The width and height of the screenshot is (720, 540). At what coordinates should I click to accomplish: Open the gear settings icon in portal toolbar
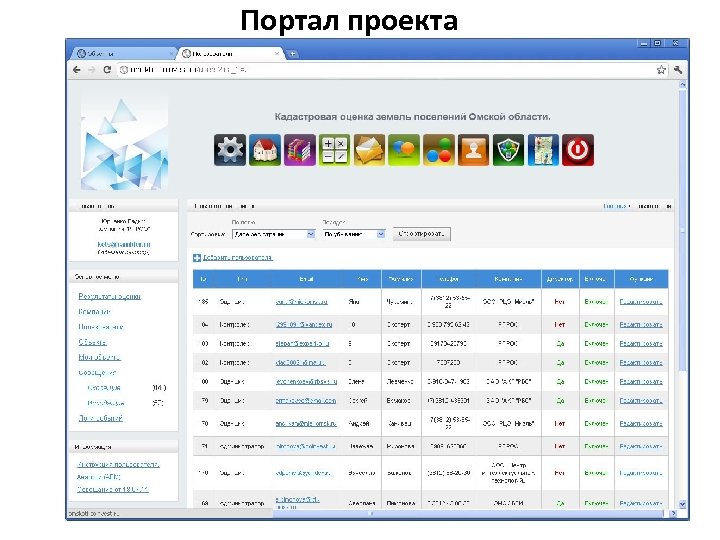click(230, 150)
